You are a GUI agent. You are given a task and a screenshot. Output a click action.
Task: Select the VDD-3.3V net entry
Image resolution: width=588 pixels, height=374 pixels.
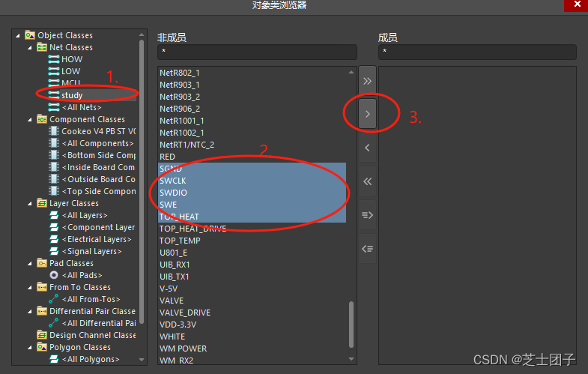178,325
